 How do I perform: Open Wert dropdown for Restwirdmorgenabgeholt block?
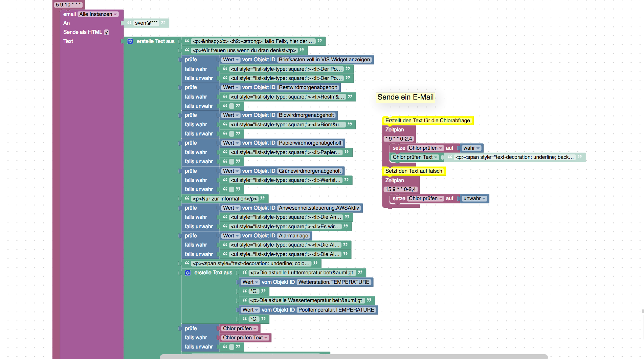[x=231, y=87]
